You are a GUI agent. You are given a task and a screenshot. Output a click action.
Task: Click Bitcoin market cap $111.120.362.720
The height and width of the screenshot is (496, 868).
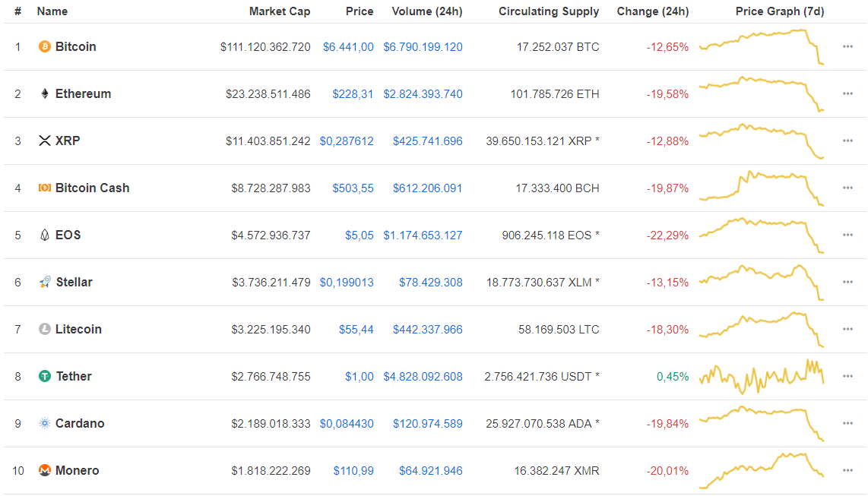[x=265, y=47]
